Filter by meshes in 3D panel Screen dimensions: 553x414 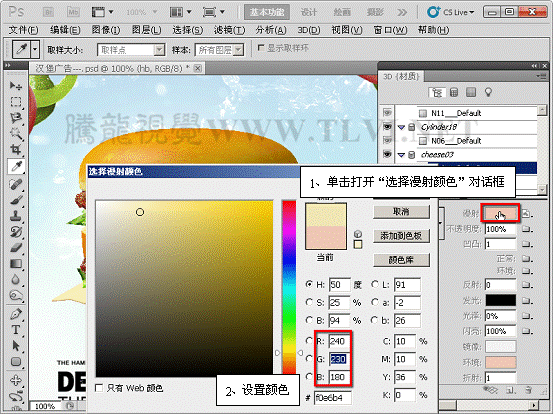[454, 92]
